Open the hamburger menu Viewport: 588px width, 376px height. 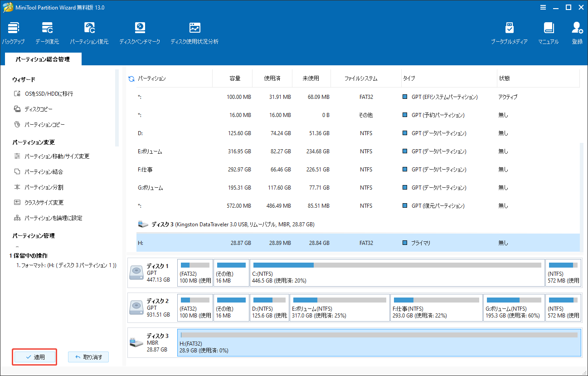pyautogui.click(x=543, y=7)
